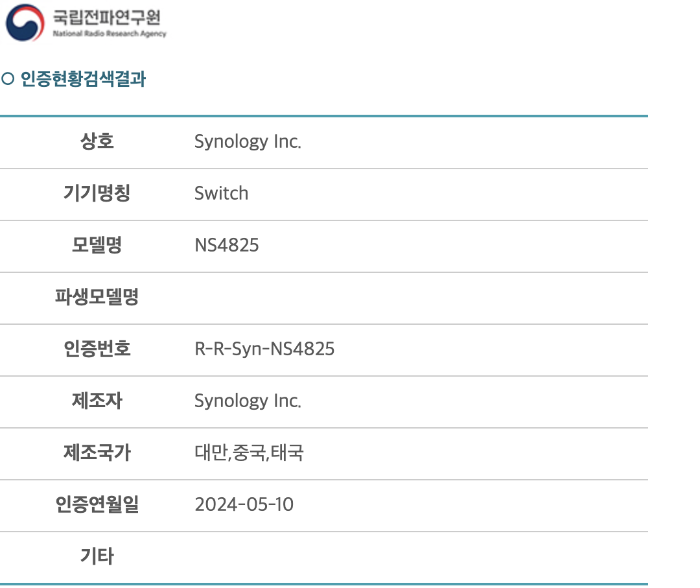Viewport: 700px width, 588px height.
Task: Click the 인증현황검색결과 heading
Action: (83, 79)
